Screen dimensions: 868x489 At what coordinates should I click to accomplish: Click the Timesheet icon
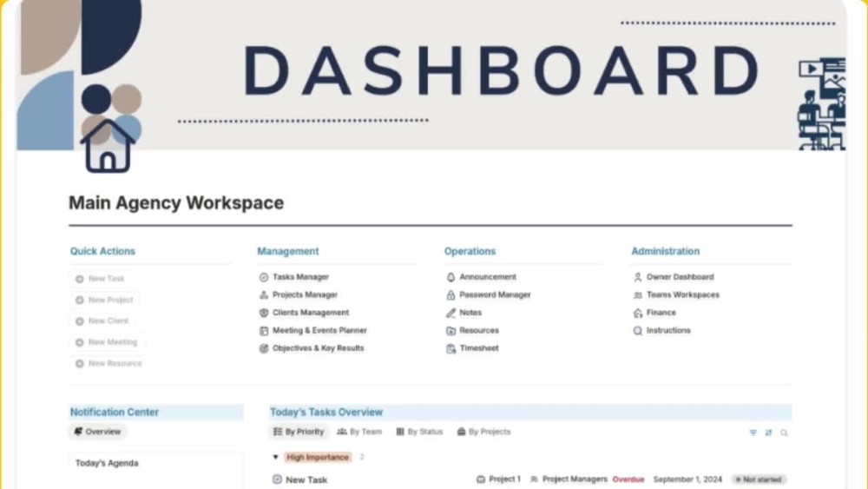(450, 348)
